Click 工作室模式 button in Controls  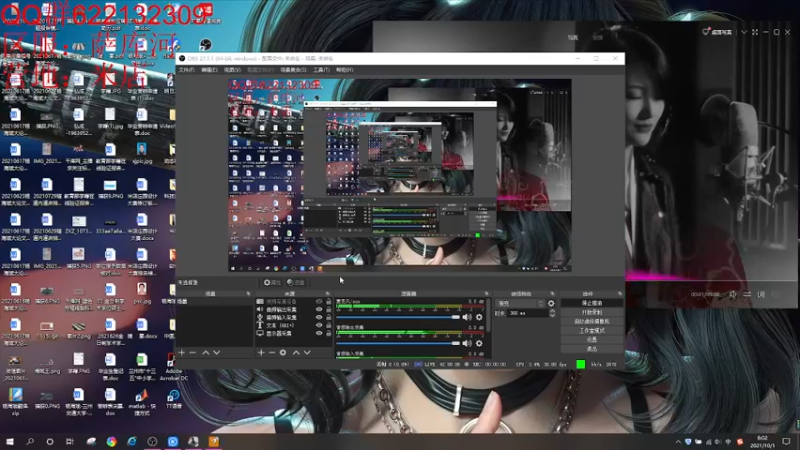tap(592, 331)
